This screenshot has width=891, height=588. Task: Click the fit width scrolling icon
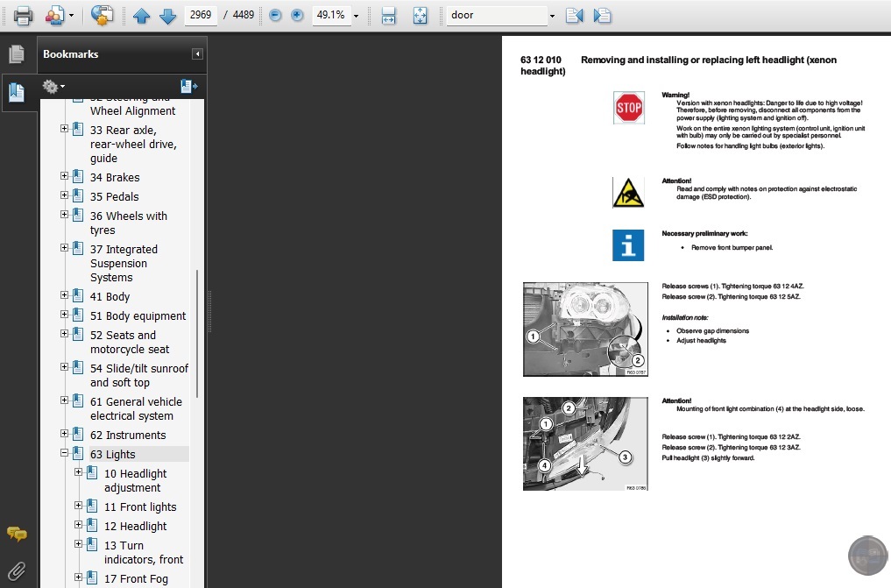tap(389, 16)
